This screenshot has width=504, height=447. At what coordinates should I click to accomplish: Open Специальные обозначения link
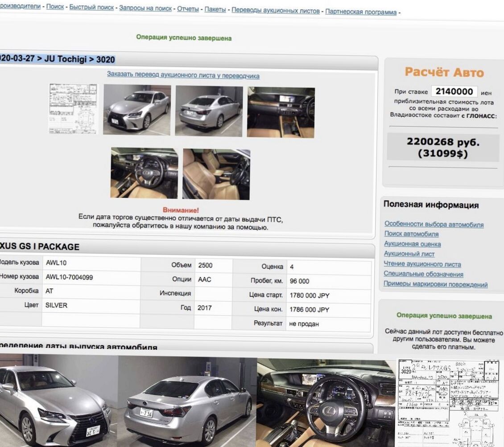[x=423, y=274]
